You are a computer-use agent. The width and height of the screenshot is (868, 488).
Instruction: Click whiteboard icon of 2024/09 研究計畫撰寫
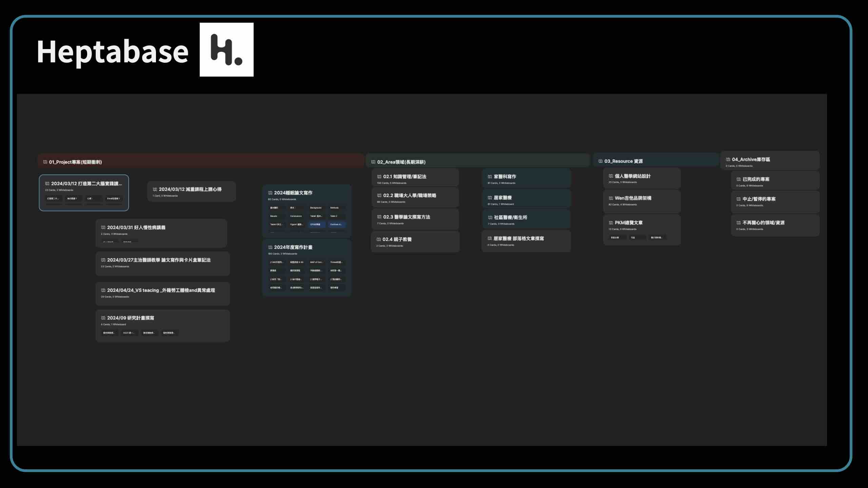(x=103, y=318)
